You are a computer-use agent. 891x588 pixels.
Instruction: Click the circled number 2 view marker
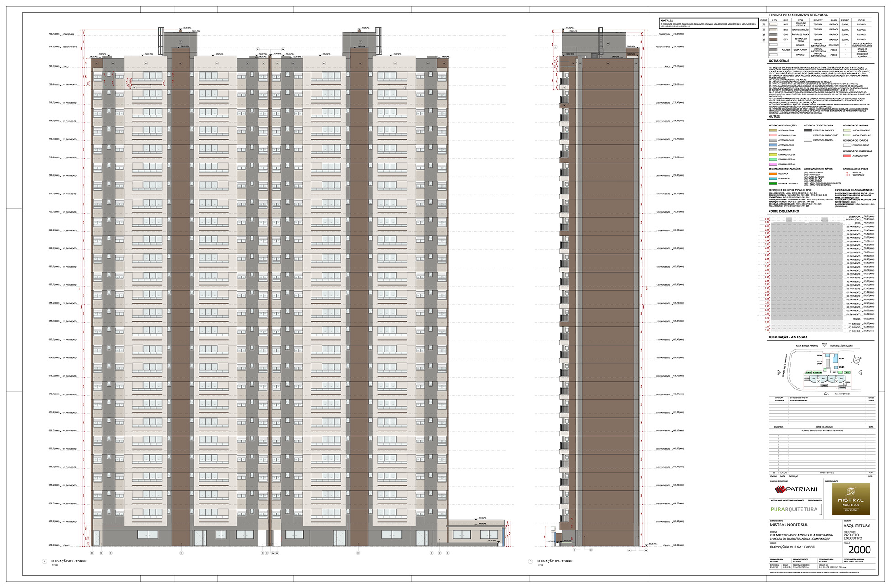[530, 562]
